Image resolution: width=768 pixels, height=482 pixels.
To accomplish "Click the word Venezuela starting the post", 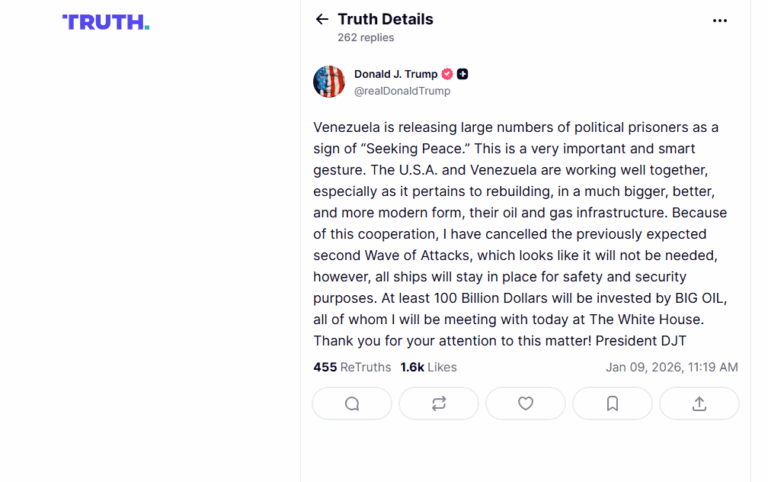I will pos(346,127).
